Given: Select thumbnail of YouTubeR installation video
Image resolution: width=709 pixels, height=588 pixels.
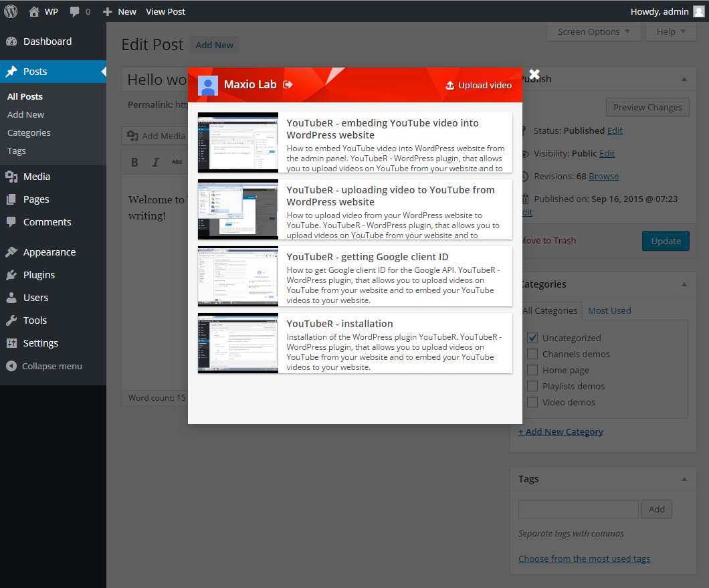Looking at the screenshot, I should [238, 343].
